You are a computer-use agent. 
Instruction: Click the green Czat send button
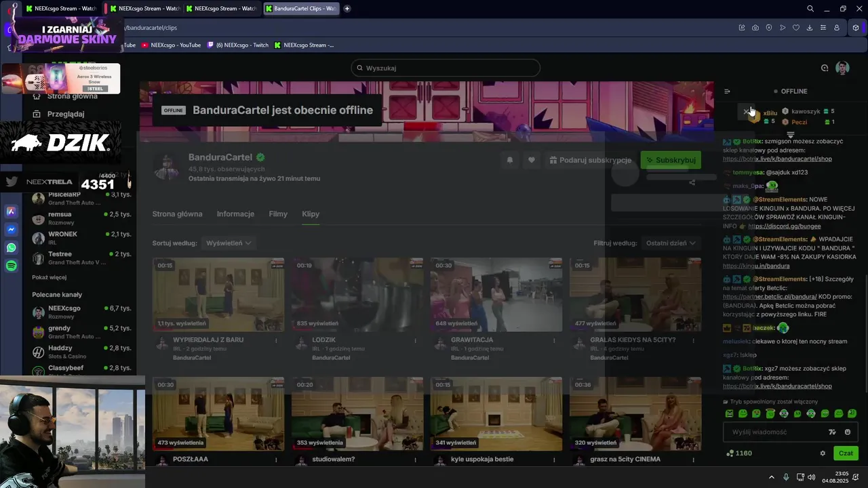(846, 453)
